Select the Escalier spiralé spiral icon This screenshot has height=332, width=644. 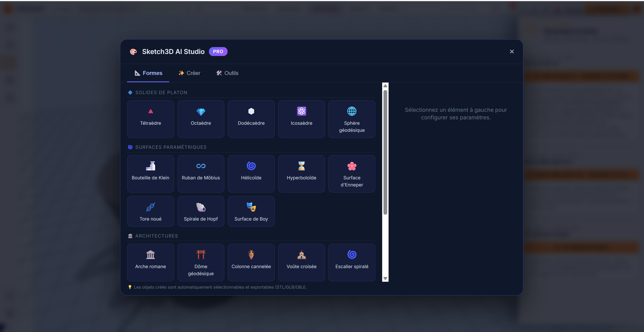click(352, 255)
